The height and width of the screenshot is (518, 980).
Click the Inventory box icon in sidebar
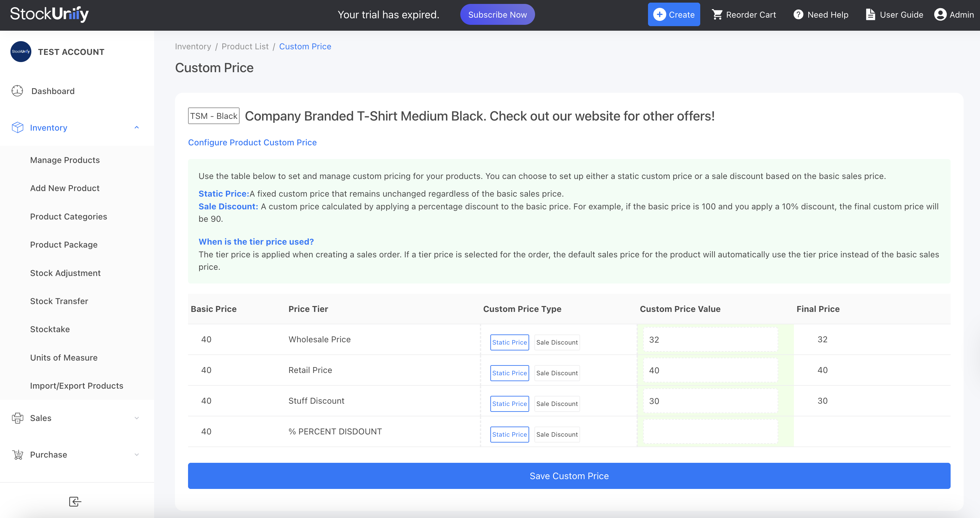click(18, 127)
